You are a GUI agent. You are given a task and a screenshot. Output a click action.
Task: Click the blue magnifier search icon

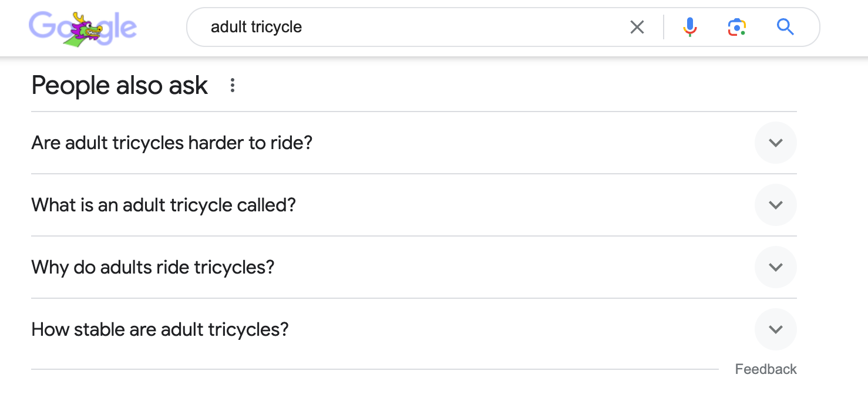click(x=785, y=27)
